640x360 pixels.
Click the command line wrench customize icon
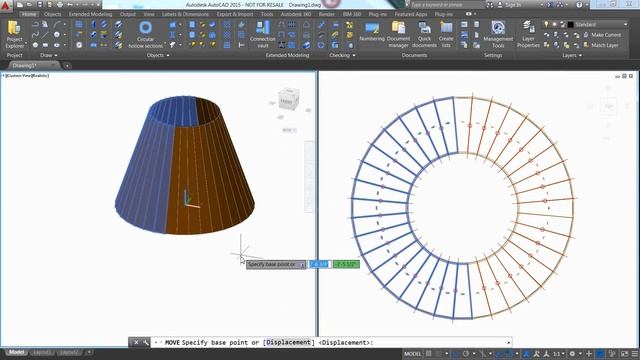coord(146,342)
